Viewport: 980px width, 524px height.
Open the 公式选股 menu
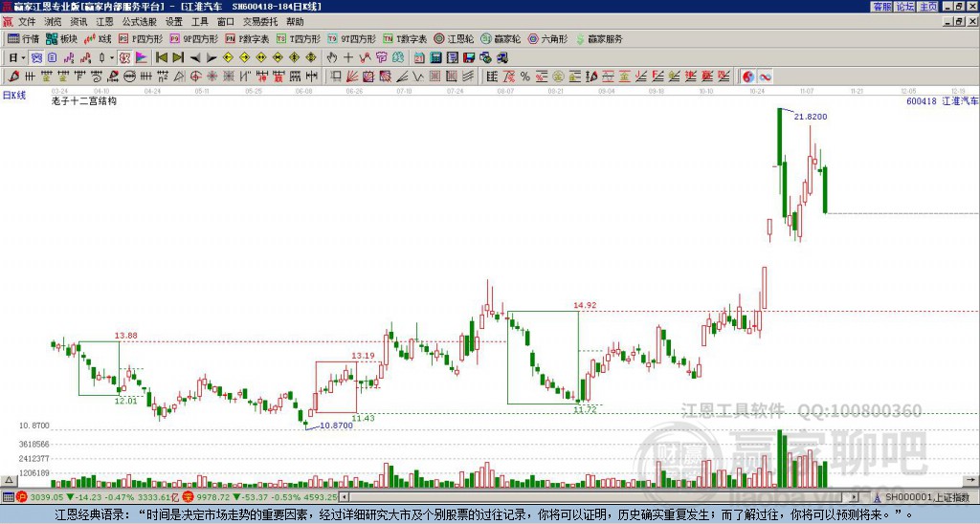tap(140, 22)
